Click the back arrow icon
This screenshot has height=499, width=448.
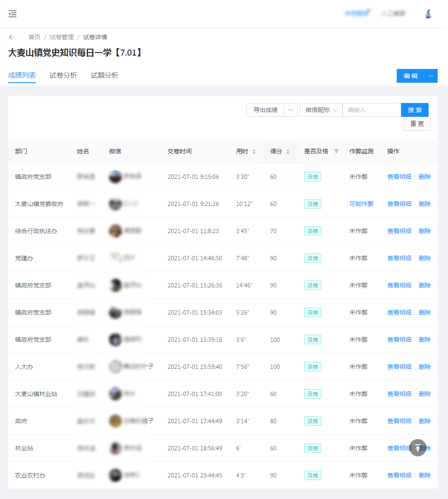(x=12, y=37)
